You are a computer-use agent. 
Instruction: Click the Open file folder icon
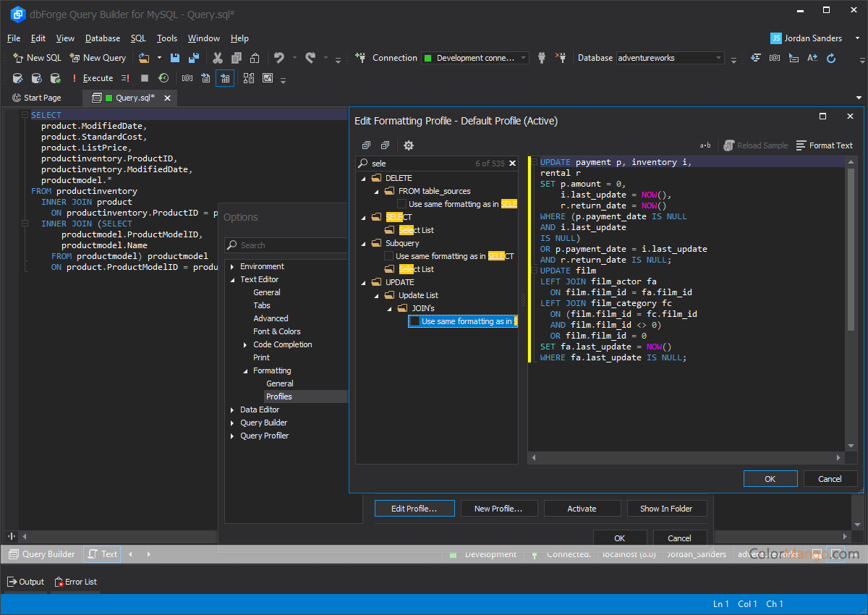point(144,58)
